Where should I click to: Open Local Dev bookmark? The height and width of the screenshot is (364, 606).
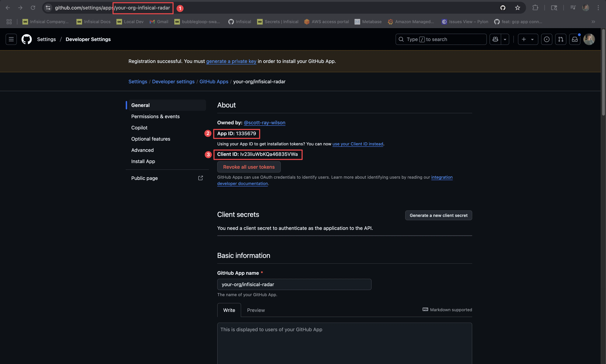click(x=130, y=22)
